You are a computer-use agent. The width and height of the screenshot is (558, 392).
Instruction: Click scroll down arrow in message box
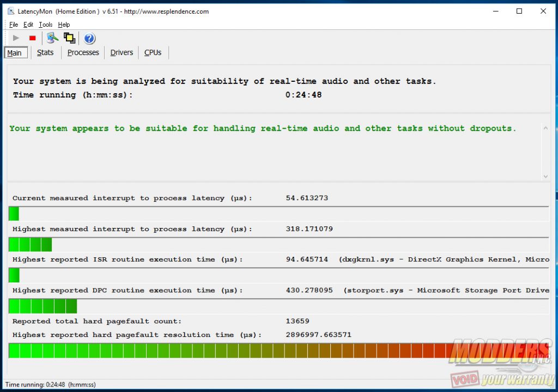point(545,176)
